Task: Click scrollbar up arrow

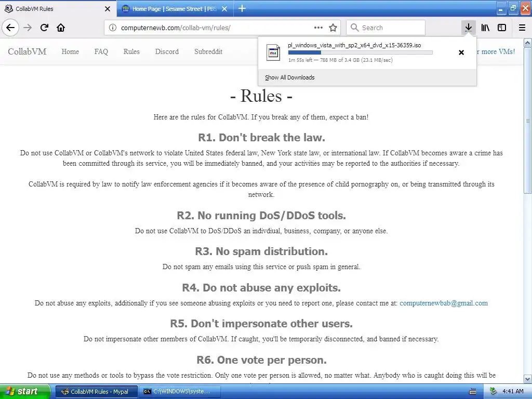Action: point(528,43)
